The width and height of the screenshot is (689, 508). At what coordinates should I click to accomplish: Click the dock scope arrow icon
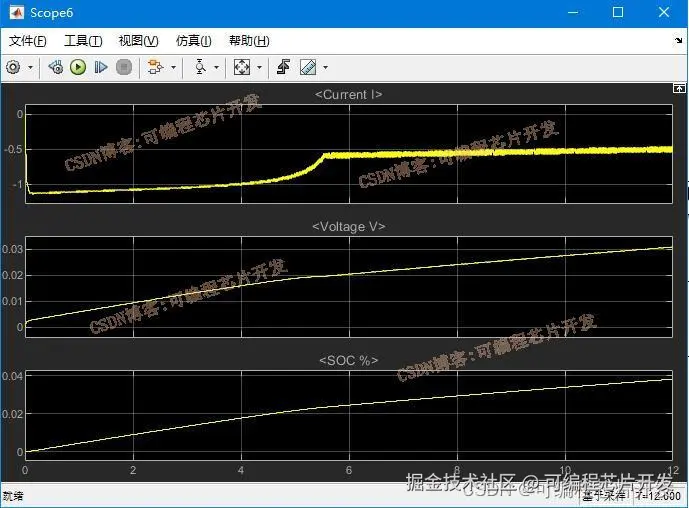tap(678, 41)
